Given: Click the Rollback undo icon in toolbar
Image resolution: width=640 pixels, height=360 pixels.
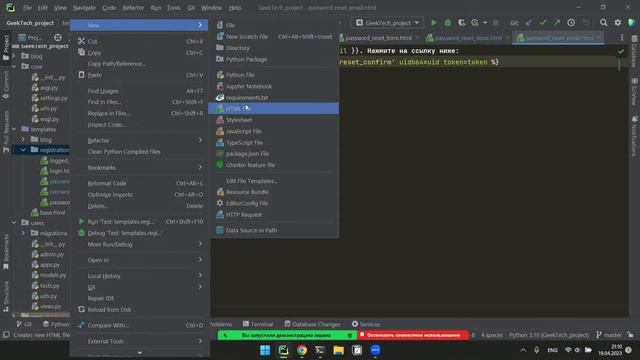Looking at the screenshot, I should coord(586,23).
